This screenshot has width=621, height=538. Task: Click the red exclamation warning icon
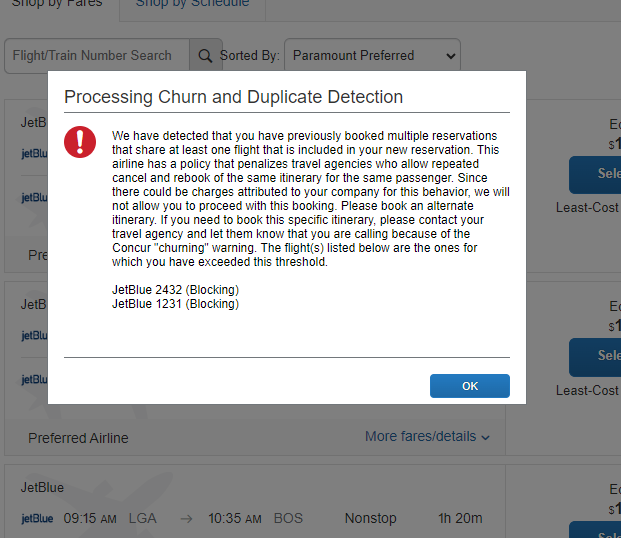pyautogui.click(x=80, y=142)
